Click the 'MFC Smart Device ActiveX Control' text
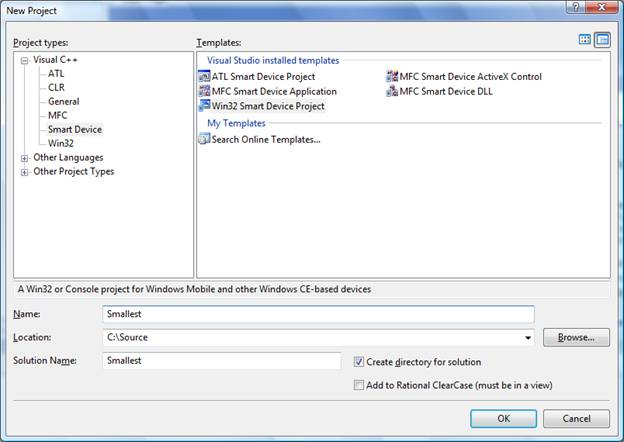This screenshot has width=624, height=442. 471,76
